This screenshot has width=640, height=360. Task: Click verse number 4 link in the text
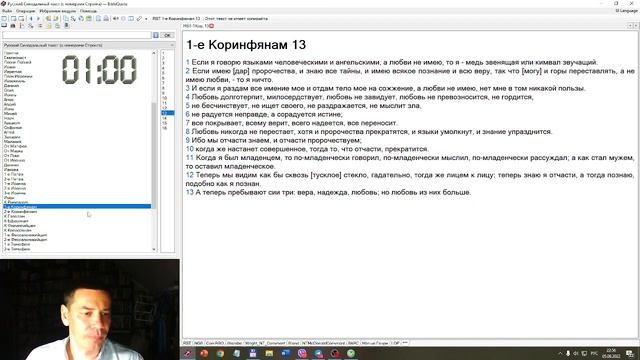tap(188, 97)
